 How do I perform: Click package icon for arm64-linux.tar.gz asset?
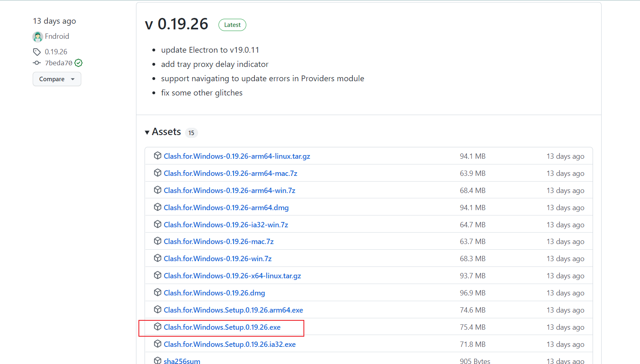click(x=158, y=156)
